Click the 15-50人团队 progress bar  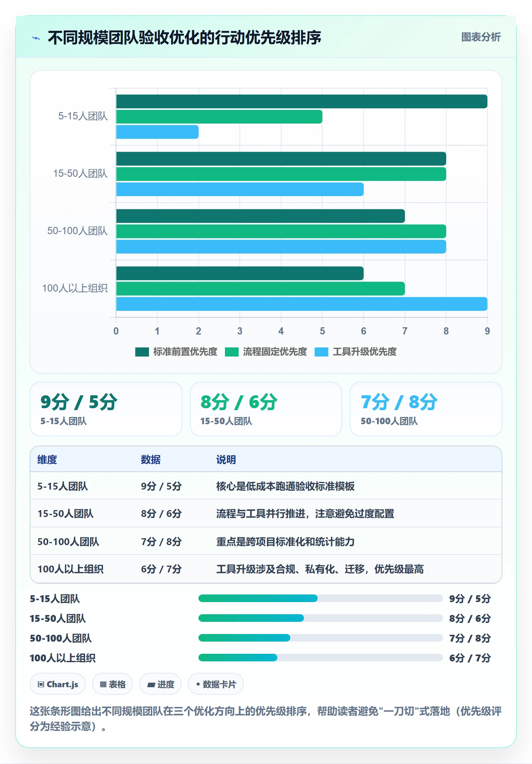320,618
